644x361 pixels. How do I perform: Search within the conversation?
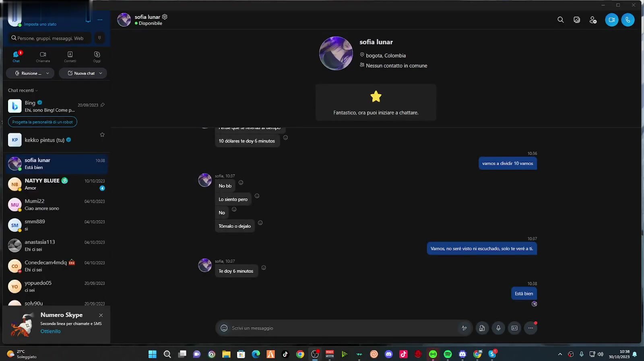tap(560, 20)
